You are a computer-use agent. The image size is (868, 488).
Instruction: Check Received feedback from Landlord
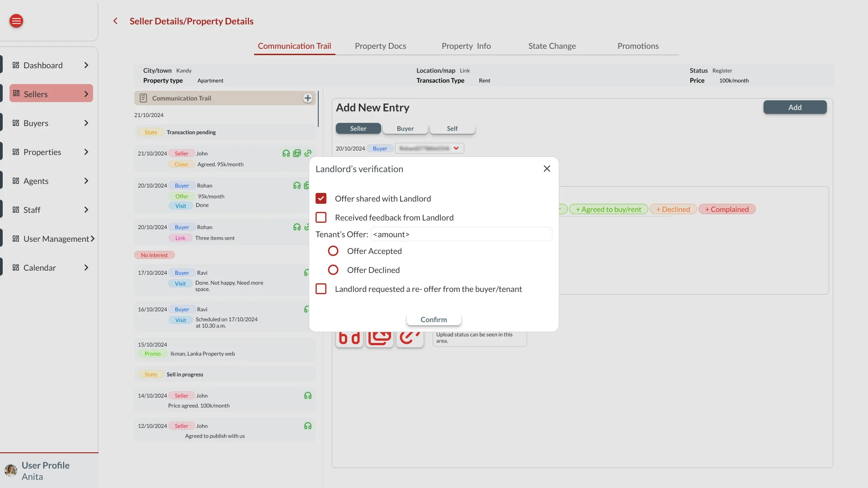click(321, 217)
